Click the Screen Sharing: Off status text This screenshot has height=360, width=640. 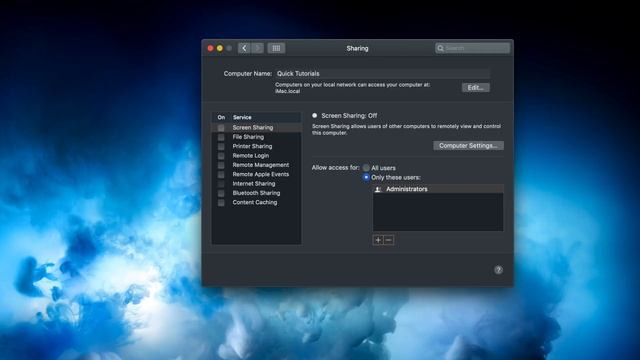[349, 116]
